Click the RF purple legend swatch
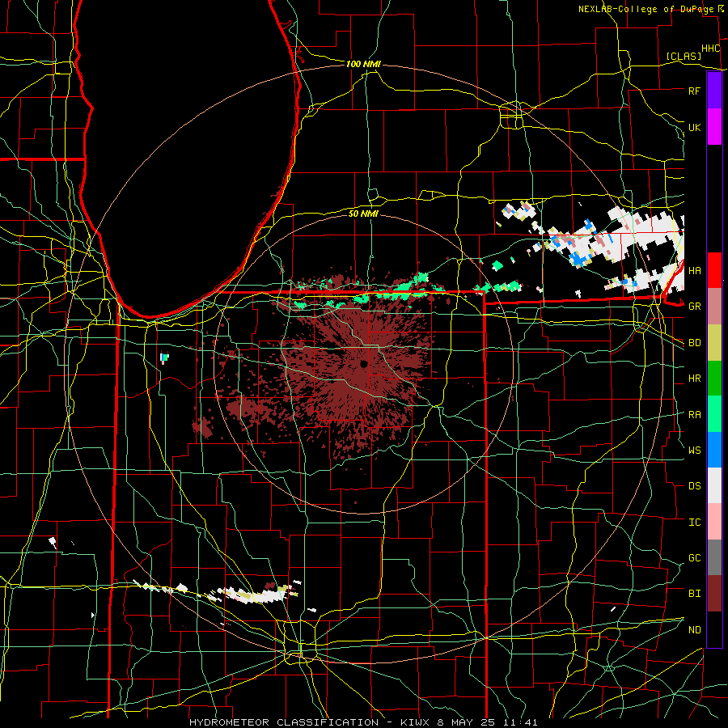 (x=714, y=91)
